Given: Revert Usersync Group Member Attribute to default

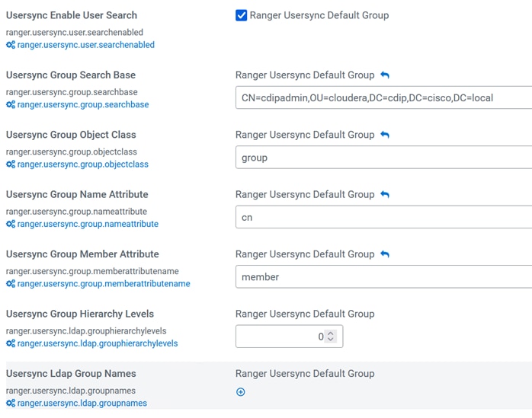Looking at the screenshot, I should [x=385, y=254].
